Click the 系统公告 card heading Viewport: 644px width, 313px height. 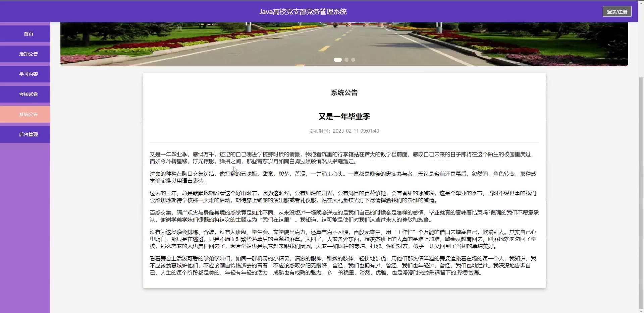[x=344, y=92]
